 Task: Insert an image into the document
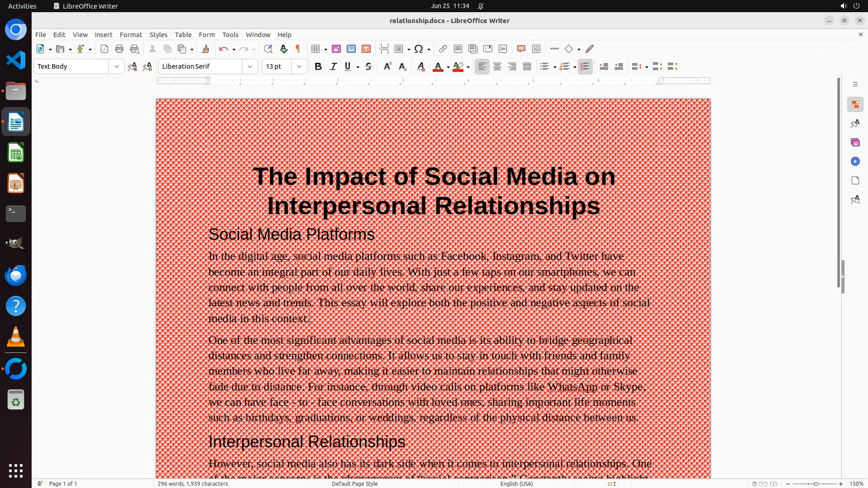[x=336, y=49]
